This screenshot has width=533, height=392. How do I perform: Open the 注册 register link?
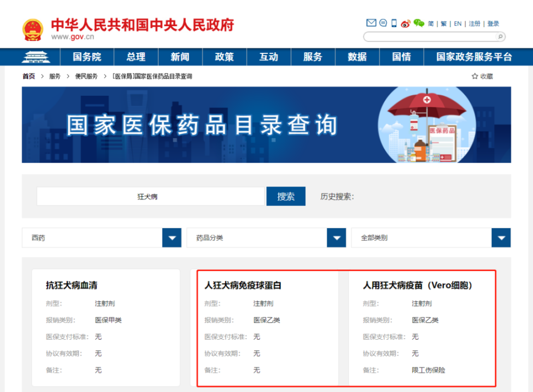[474, 23]
